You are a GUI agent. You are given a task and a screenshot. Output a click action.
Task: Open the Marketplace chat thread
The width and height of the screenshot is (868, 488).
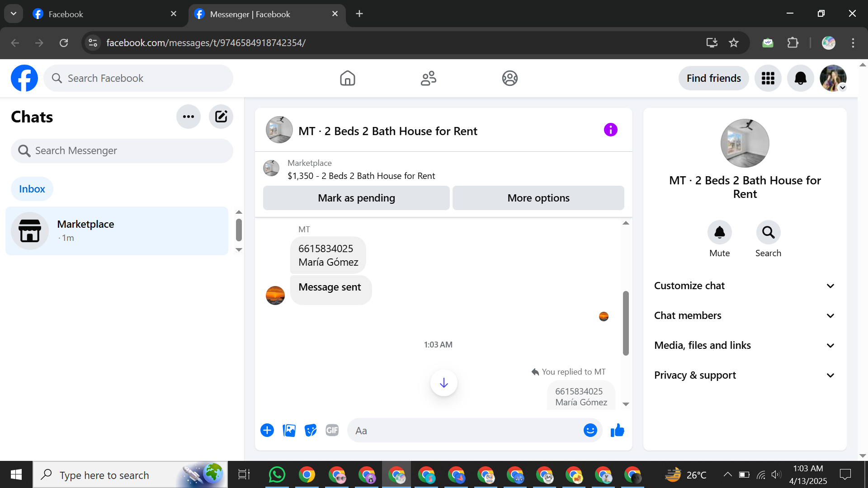pos(117,231)
